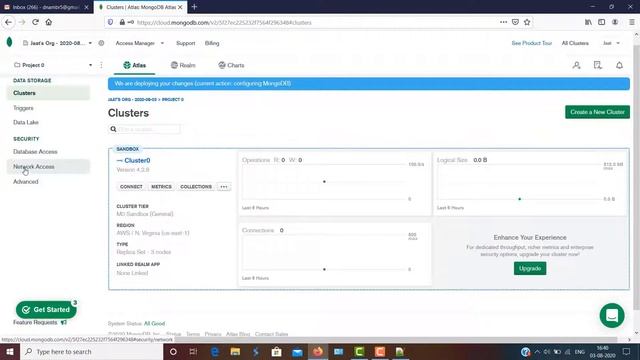Image resolution: width=640 pixels, height=360 pixels.
Task: Open Cortana circle on taskbar
Action: point(173,351)
